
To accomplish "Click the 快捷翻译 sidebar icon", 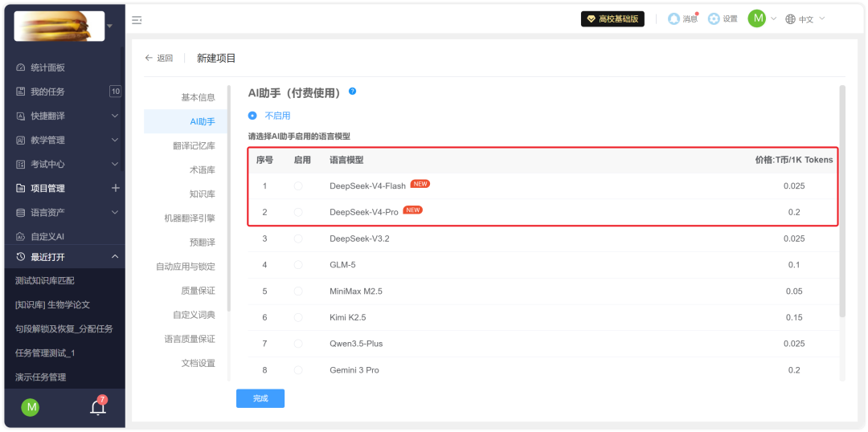I will tap(20, 116).
